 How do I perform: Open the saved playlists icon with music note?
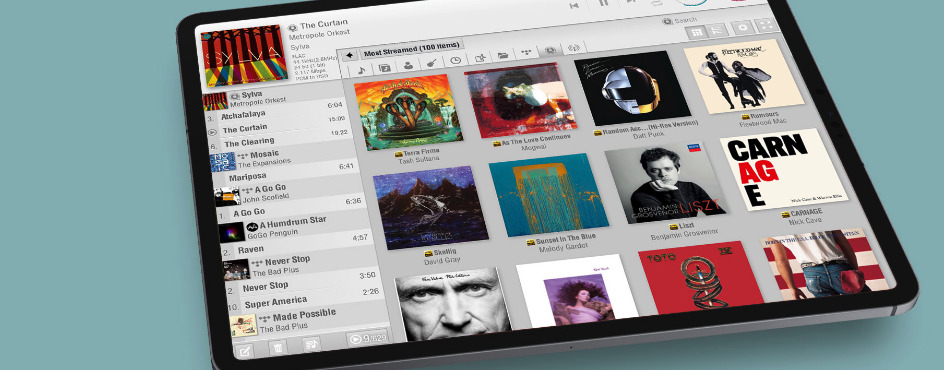pos(311,344)
